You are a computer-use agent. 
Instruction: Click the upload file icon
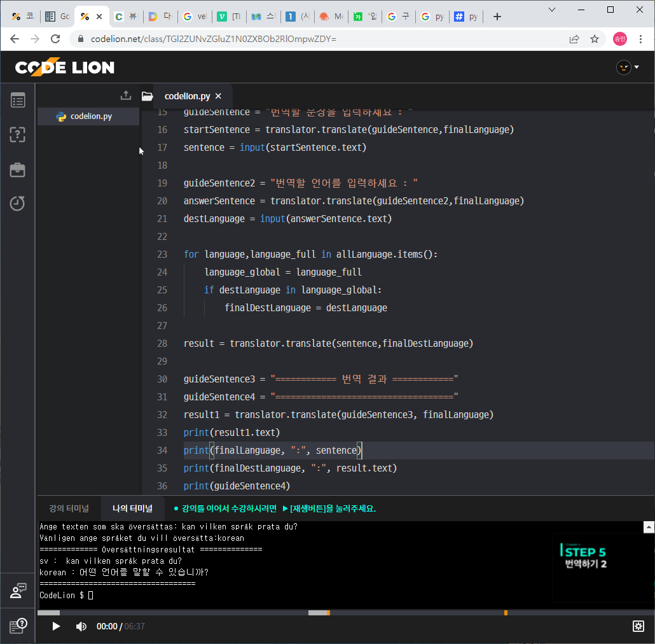(x=126, y=95)
